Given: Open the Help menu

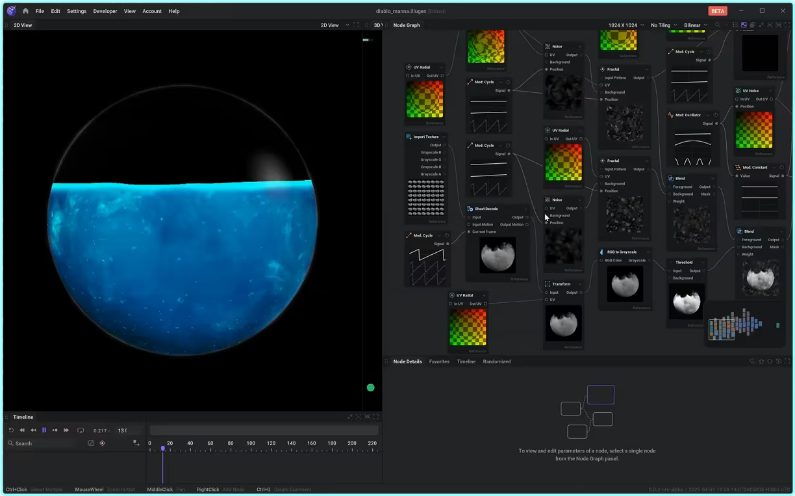Looking at the screenshot, I should [x=174, y=11].
